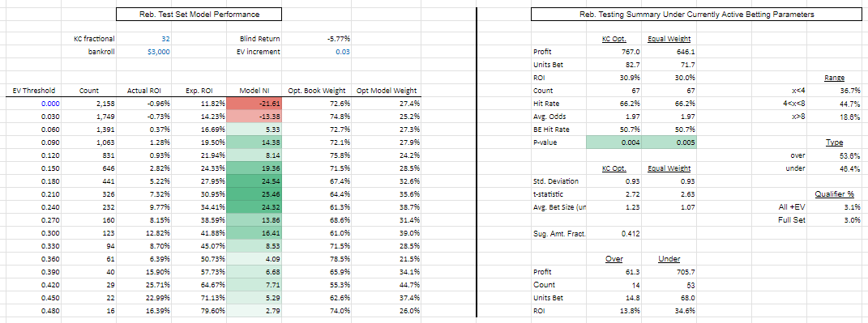Click the green P-value 0.004 cell
Image resolution: width=868 pixels, height=323 pixels.
[x=614, y=142]
